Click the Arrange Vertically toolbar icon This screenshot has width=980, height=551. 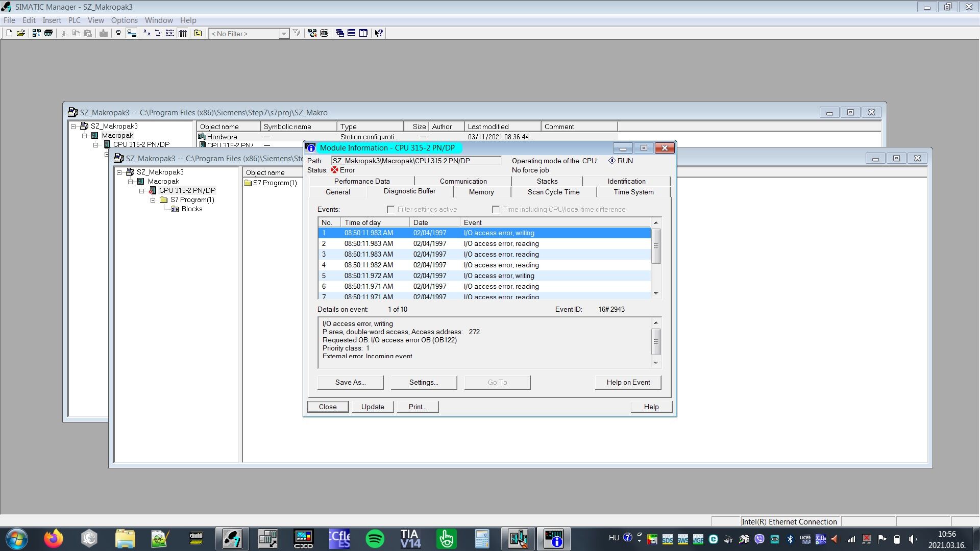(x=363, y=33)
